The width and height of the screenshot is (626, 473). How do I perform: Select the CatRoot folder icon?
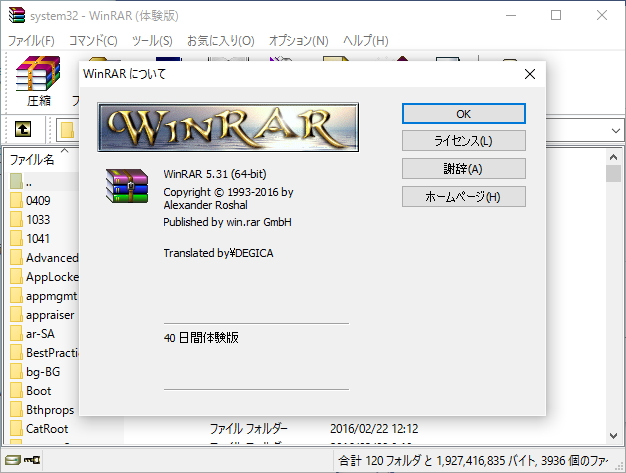point(16,428)
